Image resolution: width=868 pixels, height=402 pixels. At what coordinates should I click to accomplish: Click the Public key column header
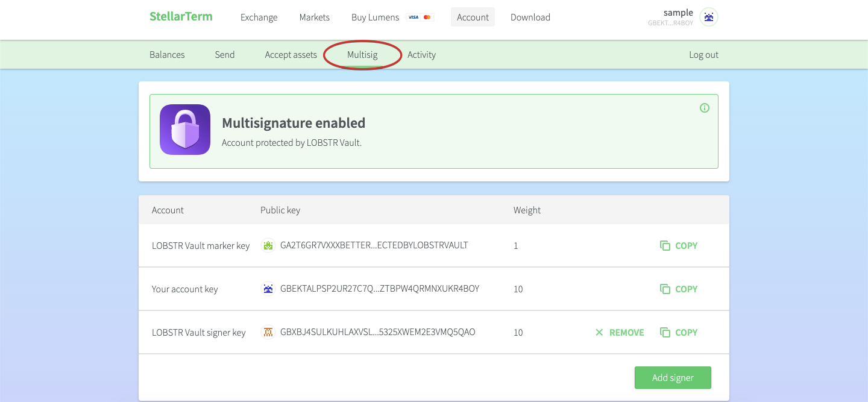[280, 210]
